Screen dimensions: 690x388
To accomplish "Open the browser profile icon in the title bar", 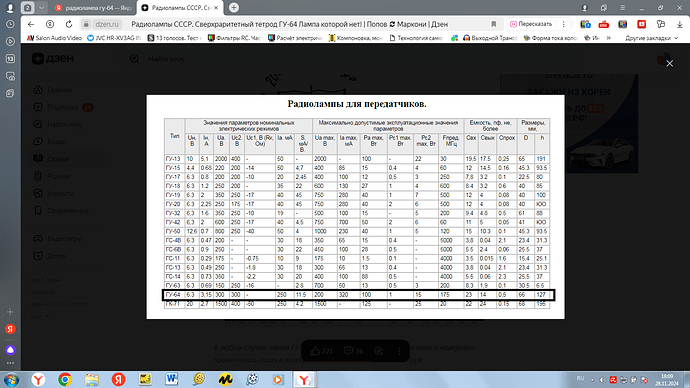I will 584,8.
